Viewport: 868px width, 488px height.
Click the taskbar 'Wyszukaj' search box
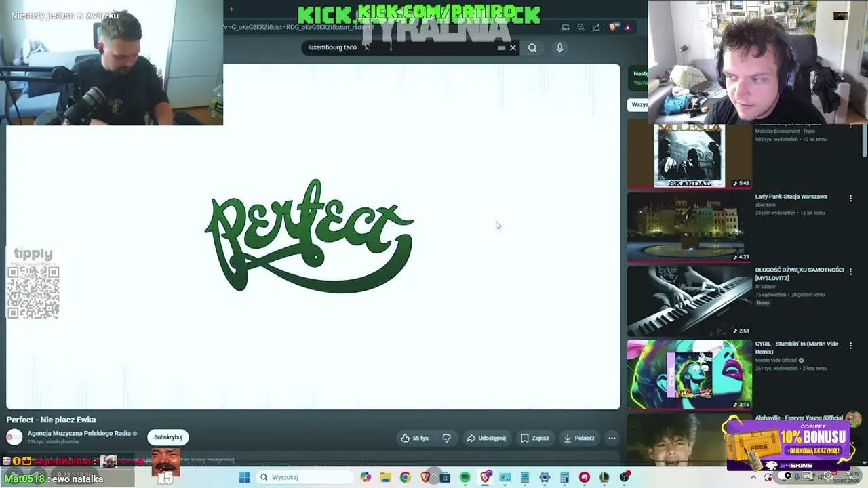(x=305, y=477)
